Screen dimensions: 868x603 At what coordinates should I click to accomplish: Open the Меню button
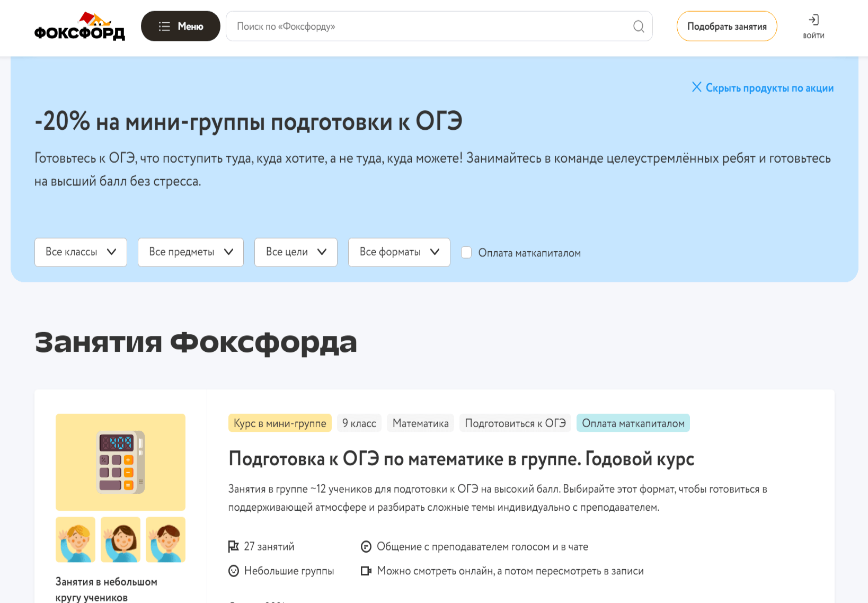coord(181,26)
